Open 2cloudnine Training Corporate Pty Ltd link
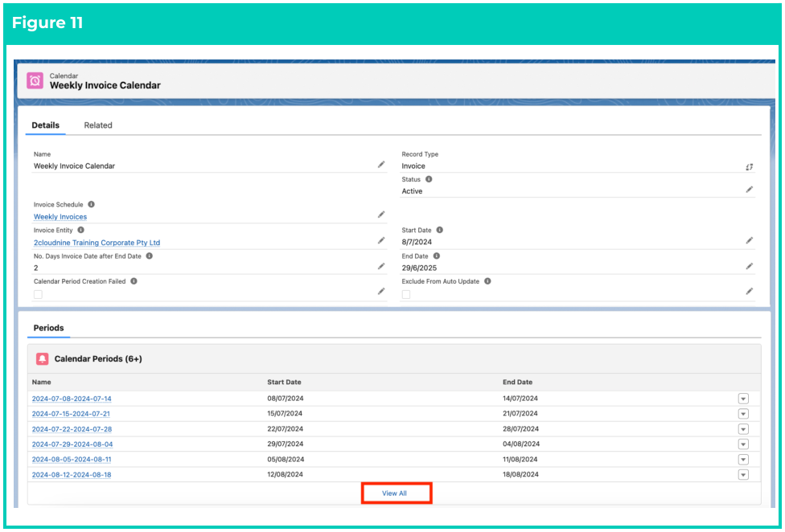 [97, 243]
